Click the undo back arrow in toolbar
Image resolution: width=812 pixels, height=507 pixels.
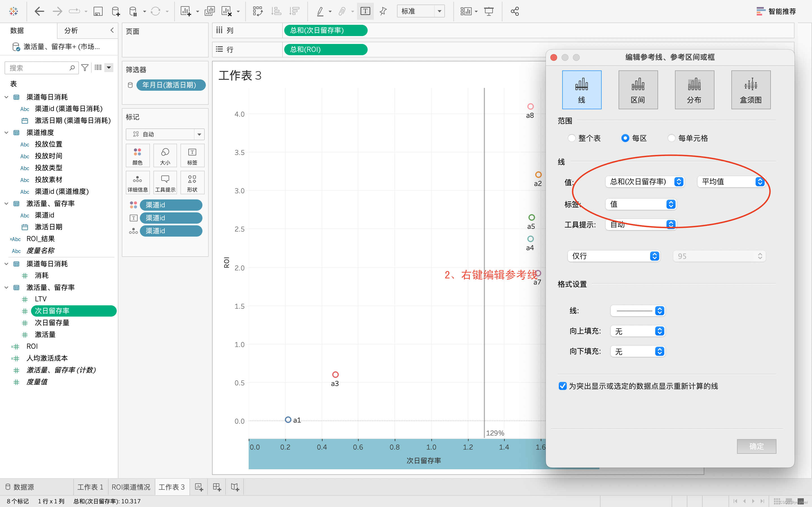point(39,11)
